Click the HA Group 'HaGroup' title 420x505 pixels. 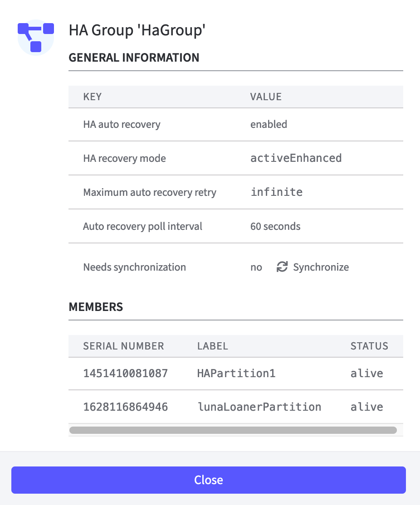(137, 30)
